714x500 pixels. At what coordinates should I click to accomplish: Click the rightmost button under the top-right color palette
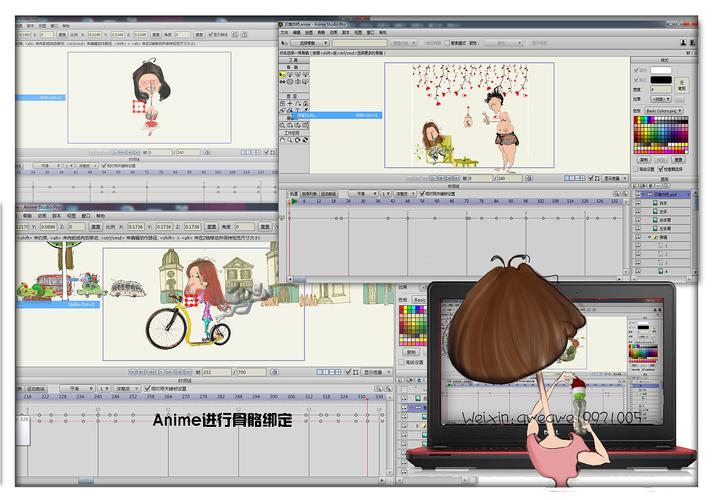[x=678, y=160]
